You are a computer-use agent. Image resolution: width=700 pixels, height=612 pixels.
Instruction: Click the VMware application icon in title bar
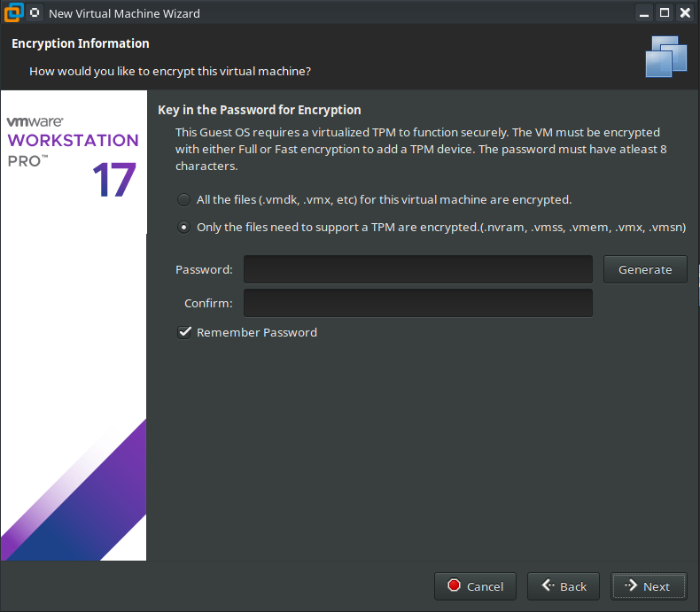12,13
